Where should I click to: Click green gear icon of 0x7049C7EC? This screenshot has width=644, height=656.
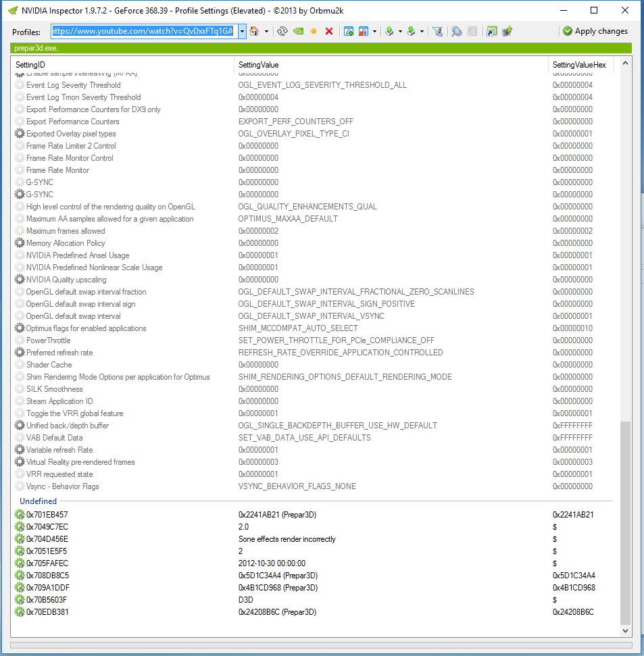pyautogui.click(x=20, y=527)
